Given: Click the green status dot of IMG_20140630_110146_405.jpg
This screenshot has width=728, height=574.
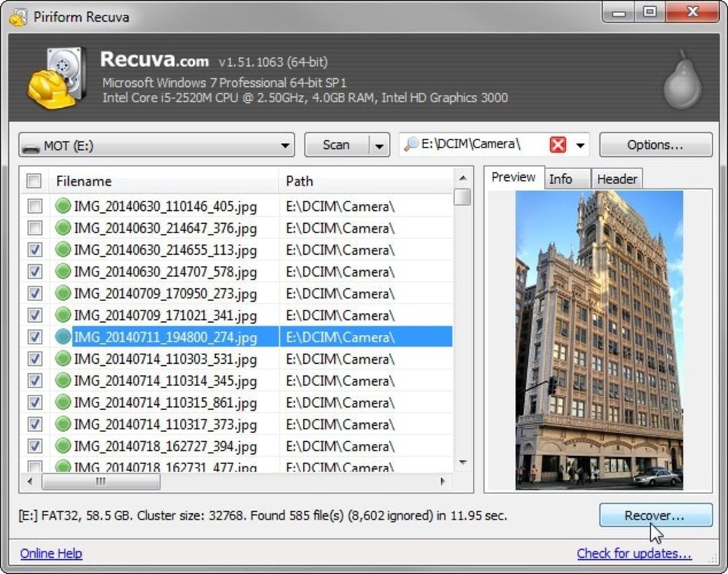Looking at the screenshot, I should [x=63, y=205].
